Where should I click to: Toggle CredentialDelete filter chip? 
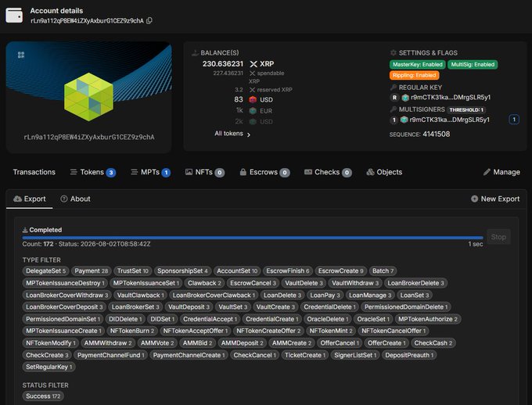[329, 307]
